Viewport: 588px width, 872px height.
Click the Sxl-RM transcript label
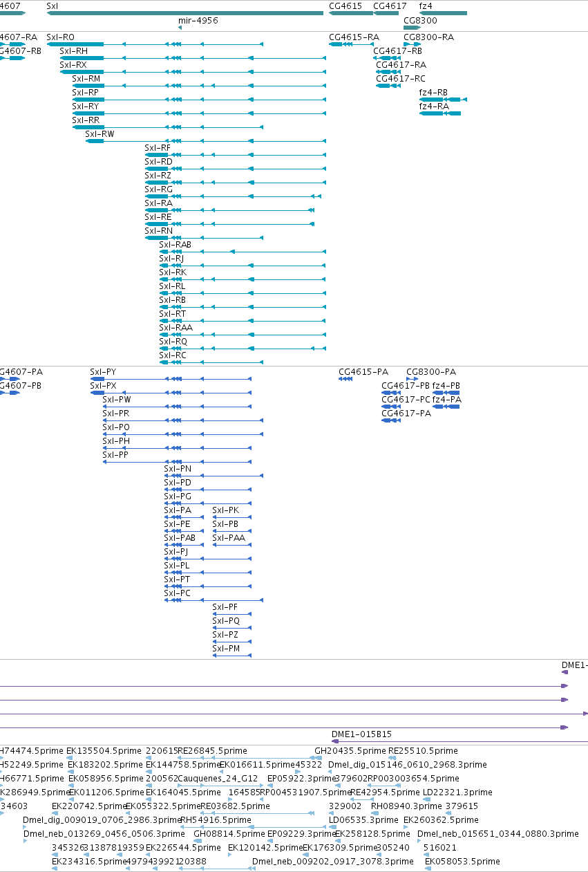point(86,79)
